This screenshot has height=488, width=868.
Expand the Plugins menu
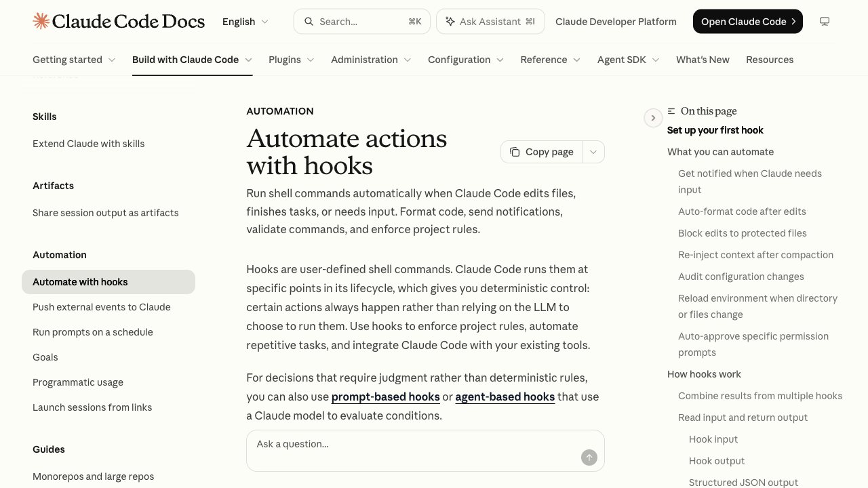pyautogui.click(x=292, y=60)
